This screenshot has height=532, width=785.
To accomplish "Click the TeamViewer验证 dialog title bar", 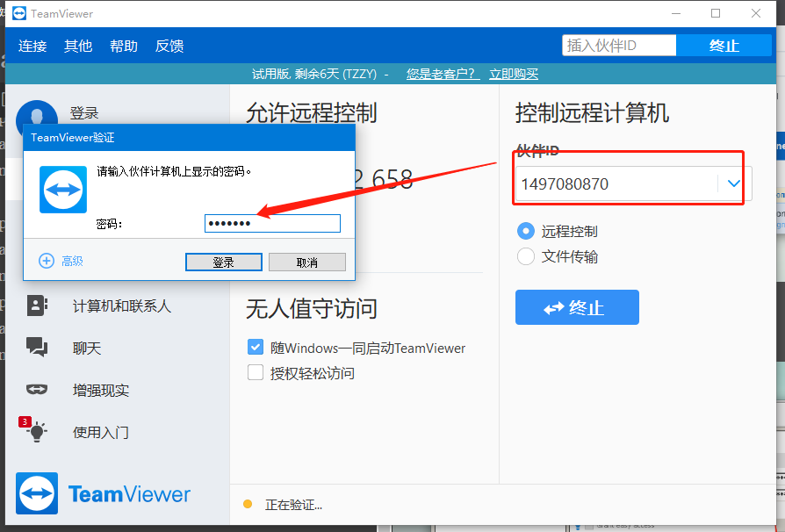I will tap(190, 138).
